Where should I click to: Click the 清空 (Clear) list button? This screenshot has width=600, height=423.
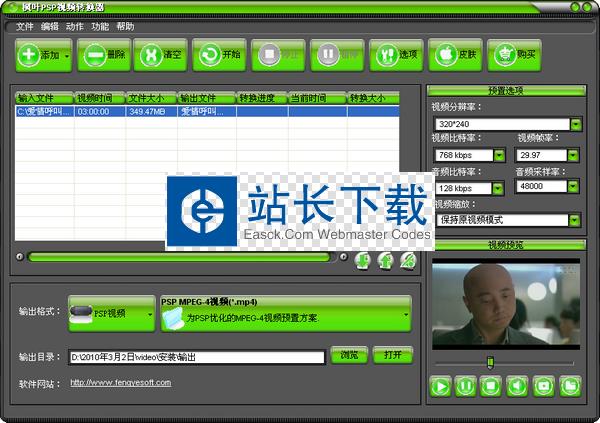pos(160,55)
